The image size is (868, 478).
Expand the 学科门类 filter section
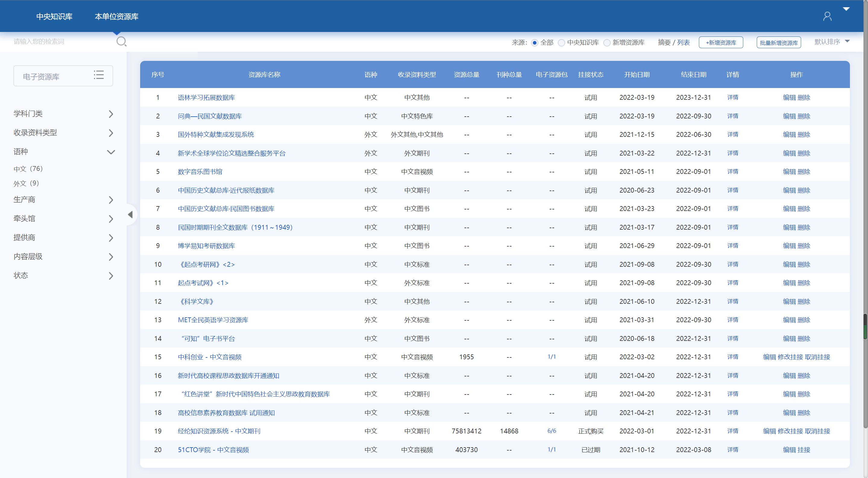(x=111, y=114)
